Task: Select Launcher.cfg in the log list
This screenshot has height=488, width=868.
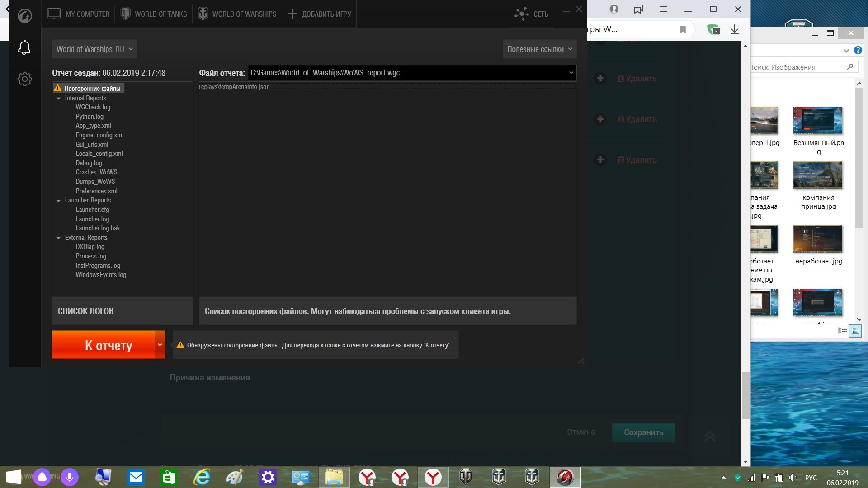Action: [x=92, y=210]
